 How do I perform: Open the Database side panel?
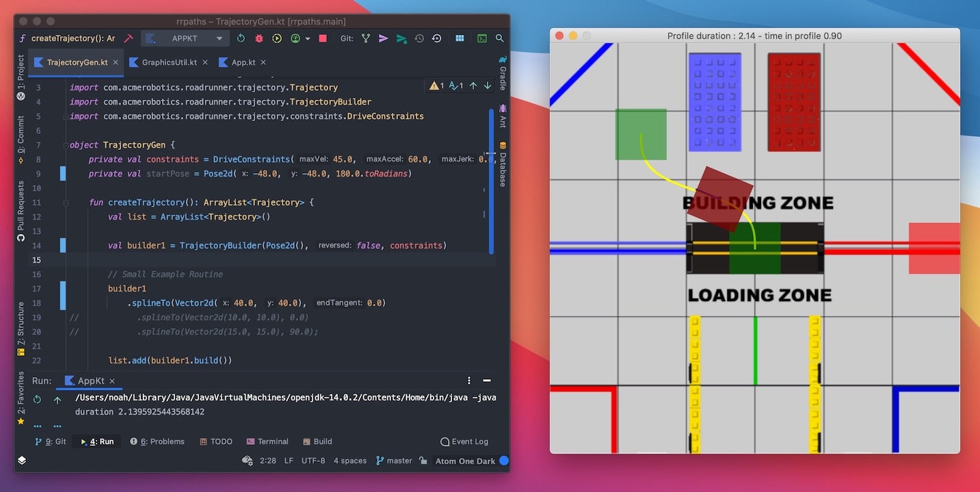(503, 164)
